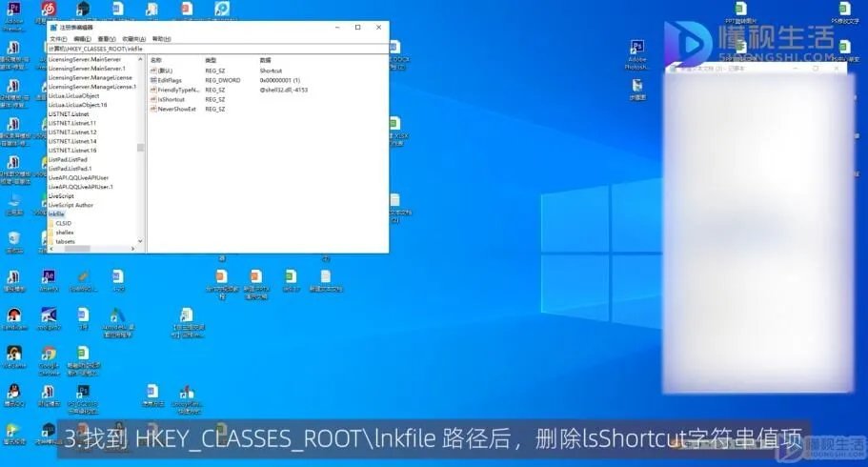The width and height of the screenshot is (868, 467).
Task: Select LISTNET.Listnet.11 key
Action: [x=72, y=123]
